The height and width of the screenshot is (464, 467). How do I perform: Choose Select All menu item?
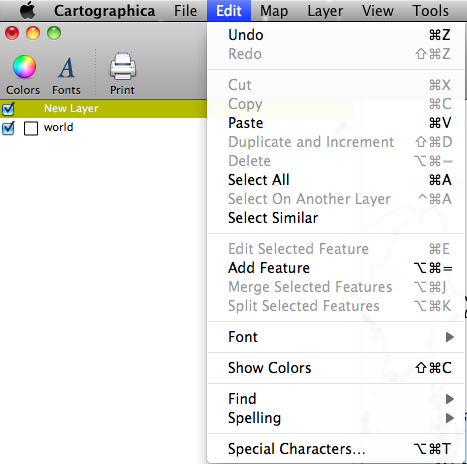click(335, 180)
